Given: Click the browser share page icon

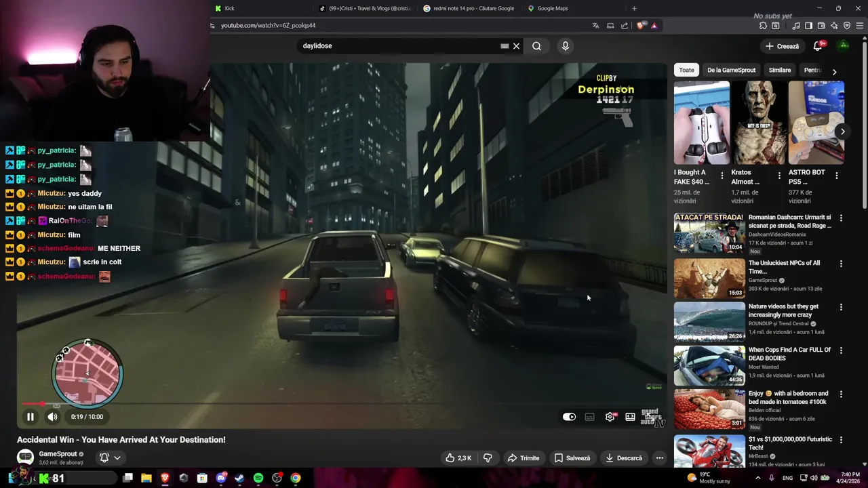Looking at the screenshot, I should [625, 26].
